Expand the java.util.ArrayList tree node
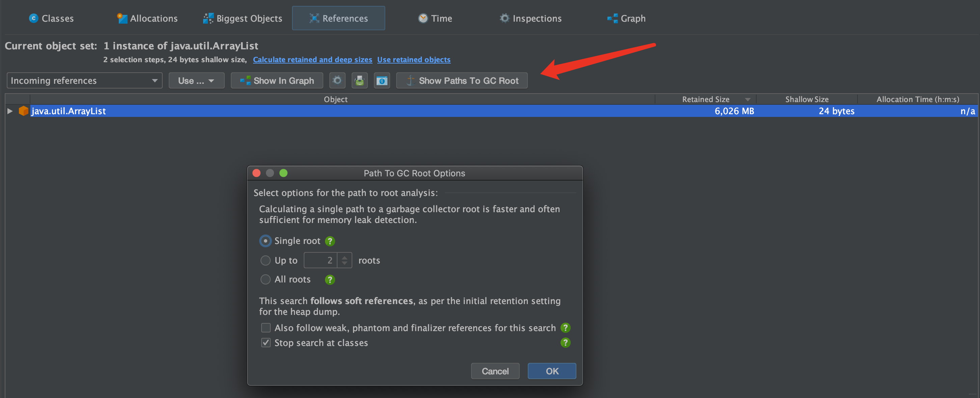 [x=10, y=111]
